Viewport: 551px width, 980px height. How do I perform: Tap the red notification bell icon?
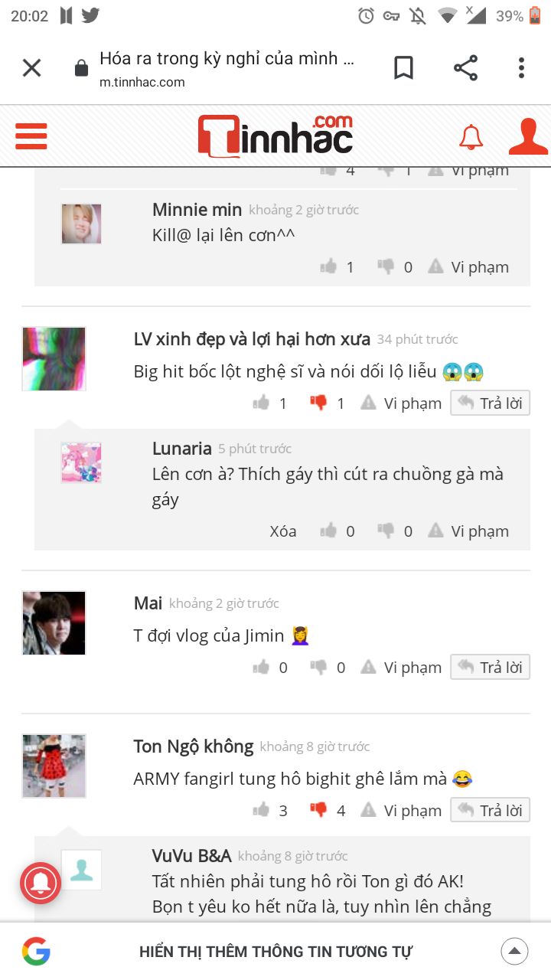click(x=471, y=137)
